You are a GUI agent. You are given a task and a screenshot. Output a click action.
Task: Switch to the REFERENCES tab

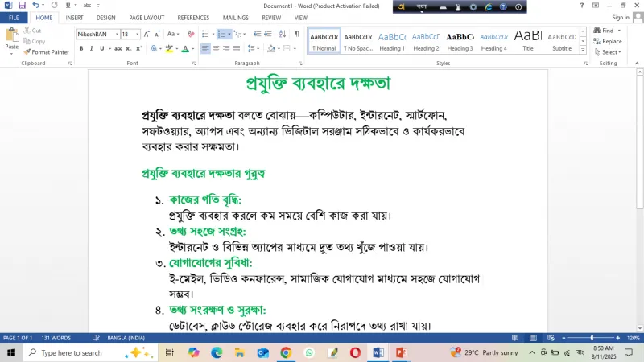pyautogui.click(x=193, y=18)
